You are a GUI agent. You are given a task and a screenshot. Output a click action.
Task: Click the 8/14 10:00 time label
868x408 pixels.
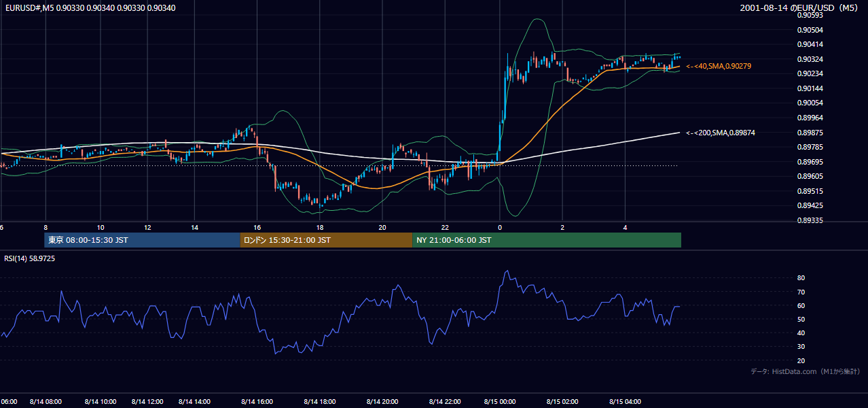coord(101,402)
